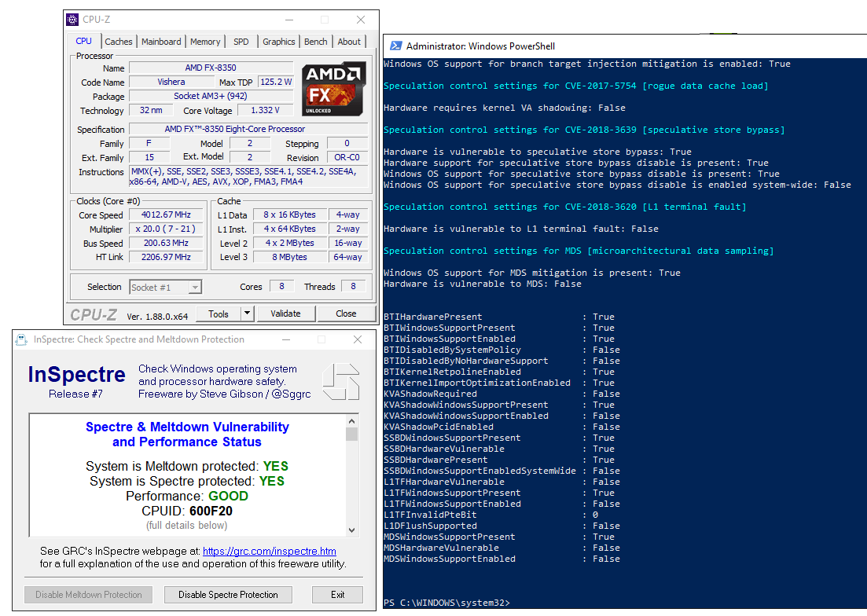The width and height of the screenshot is (867, 616).
Task: Click the Close button in CPU-Z
Action: [x=346, y=313]
